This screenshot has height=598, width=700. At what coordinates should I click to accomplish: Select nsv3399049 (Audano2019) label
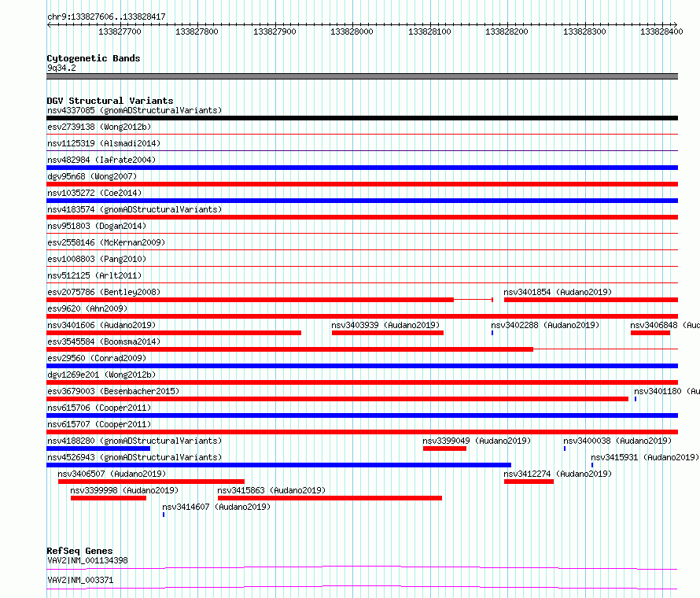(477, 441)
